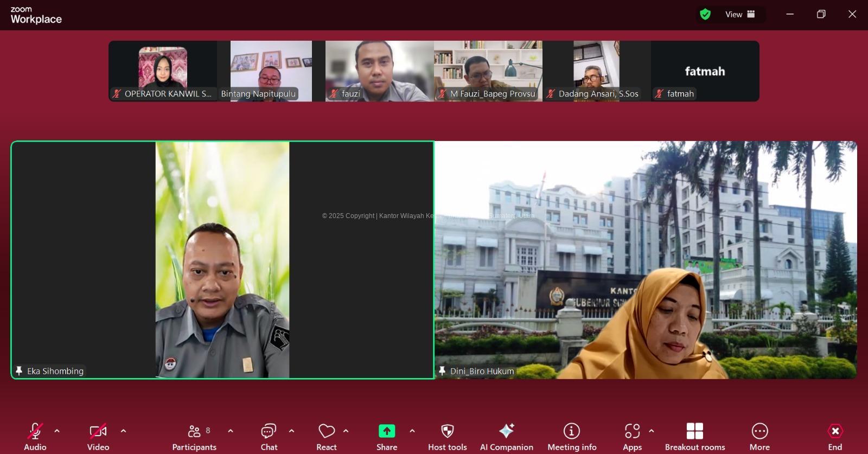Open the Participants list

coord(194,437)
